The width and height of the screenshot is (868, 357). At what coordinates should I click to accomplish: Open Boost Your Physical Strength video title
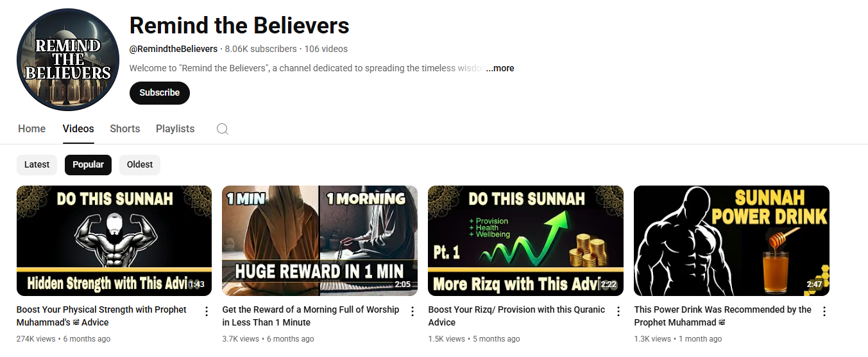tap(101, 316)
